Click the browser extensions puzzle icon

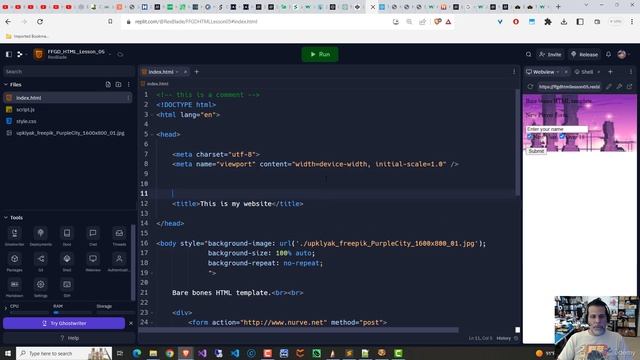pyautogui.click(x=548, y=22)
